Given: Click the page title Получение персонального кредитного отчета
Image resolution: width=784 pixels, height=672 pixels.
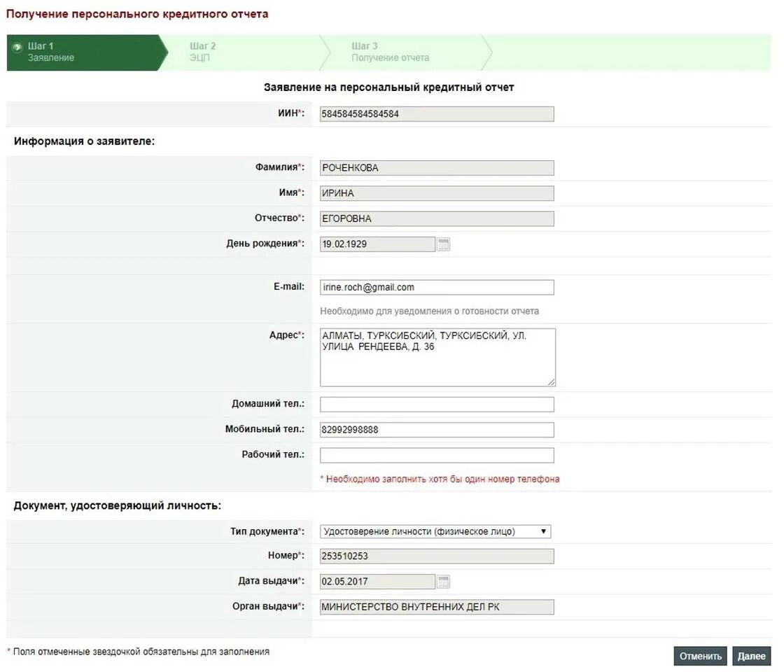Looking at the screenshot, I should click(137, 14).
